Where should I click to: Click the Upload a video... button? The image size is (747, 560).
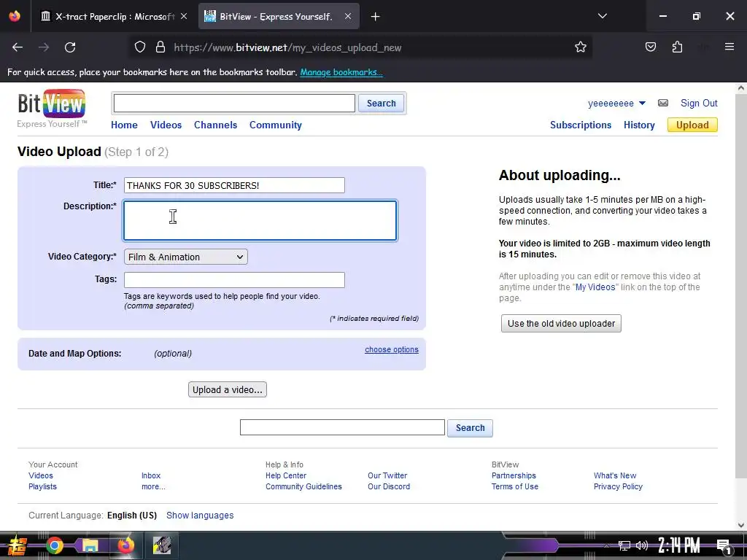pos(228,389)
